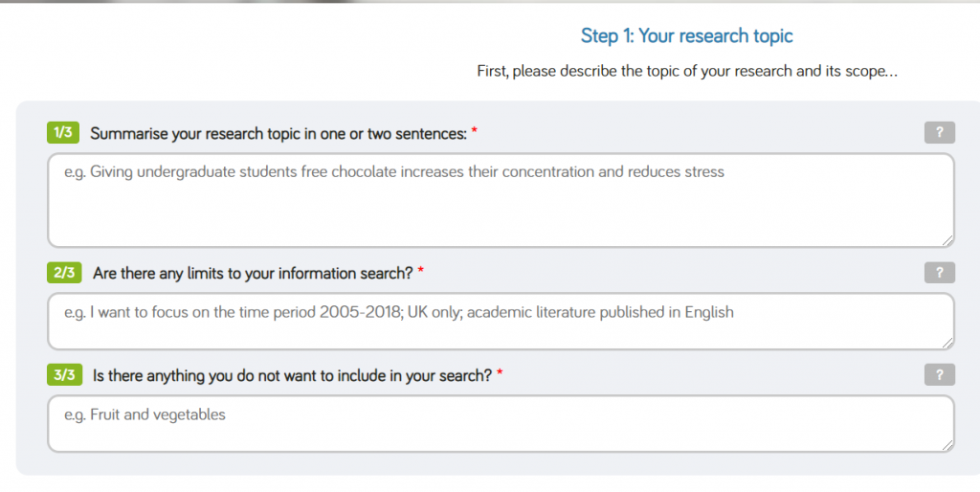This screenshot has width=980, height=492.
Task: Open help for the exclusions question
Action: pos(939,375)
